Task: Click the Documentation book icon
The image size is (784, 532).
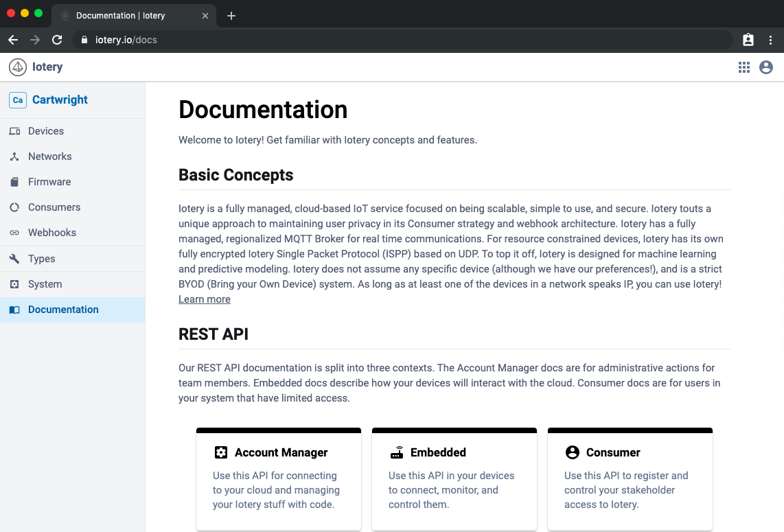Action: tap(14, 310)
